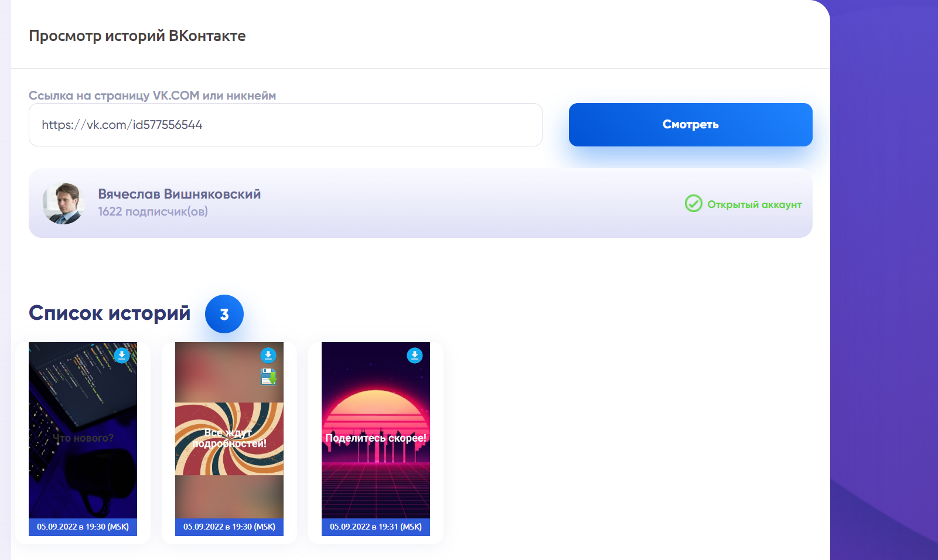Download the third story with retro sunset
938x560 pixels.
pos(415,356)
